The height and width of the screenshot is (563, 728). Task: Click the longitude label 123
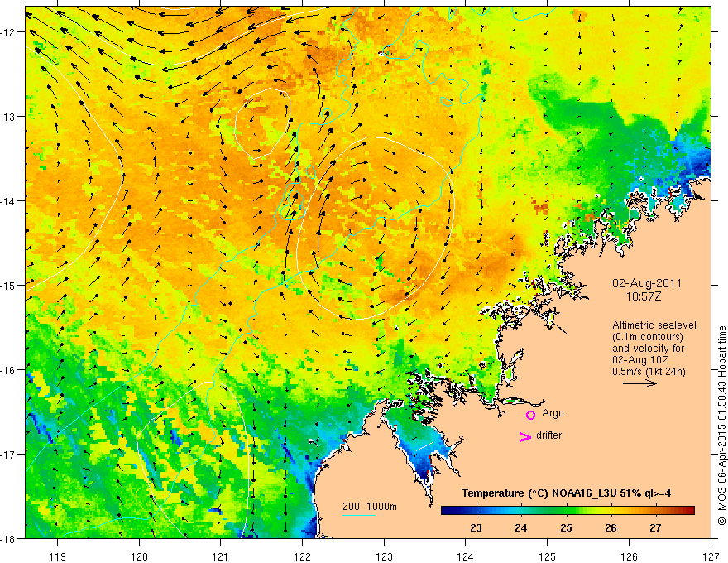click(x=385, y=556)
